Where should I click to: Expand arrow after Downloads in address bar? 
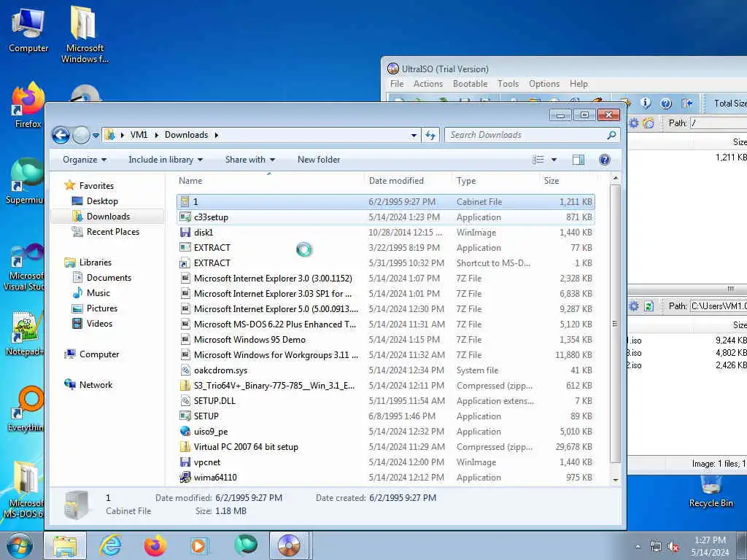pos(216,135)
